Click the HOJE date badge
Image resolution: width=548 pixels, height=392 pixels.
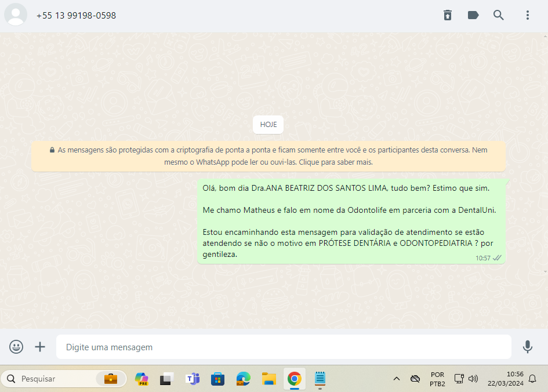(268, 124)
